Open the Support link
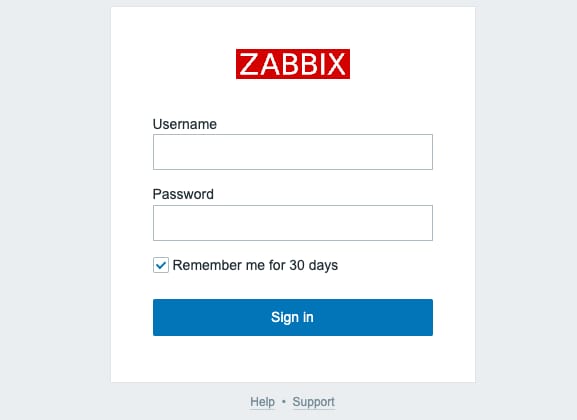Viewport: 577px width, 420px height. pyautogui.click(x=314, y=402)
